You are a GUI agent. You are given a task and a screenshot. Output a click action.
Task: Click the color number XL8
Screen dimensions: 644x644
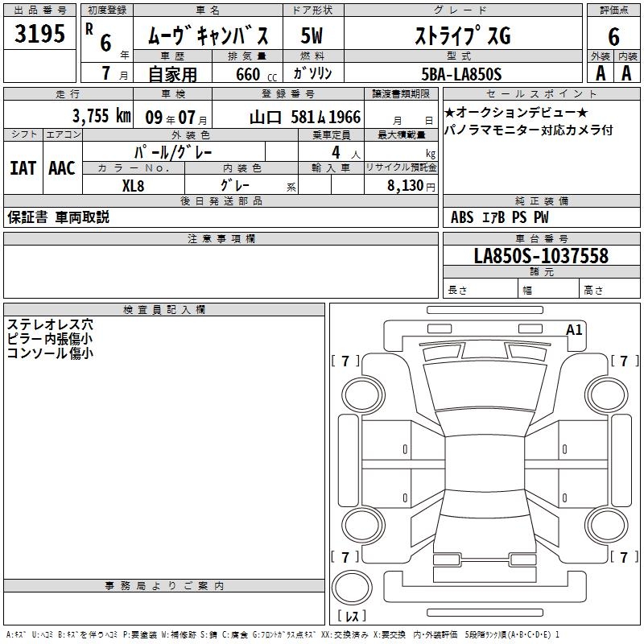point(133,184)
